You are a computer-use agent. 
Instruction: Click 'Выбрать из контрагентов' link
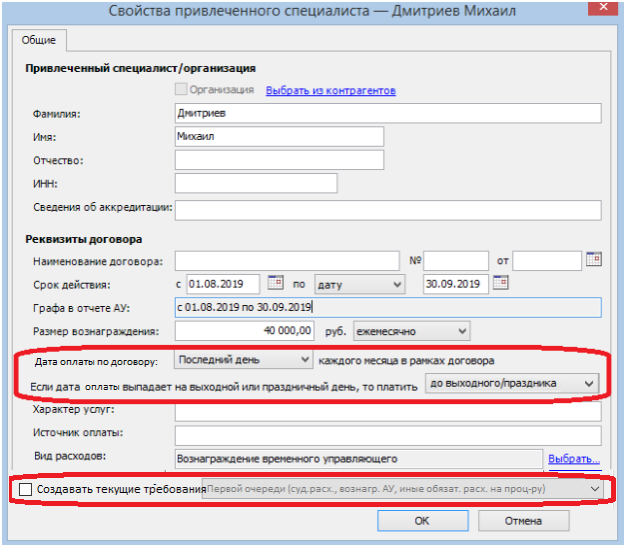[x=330, y=91]
